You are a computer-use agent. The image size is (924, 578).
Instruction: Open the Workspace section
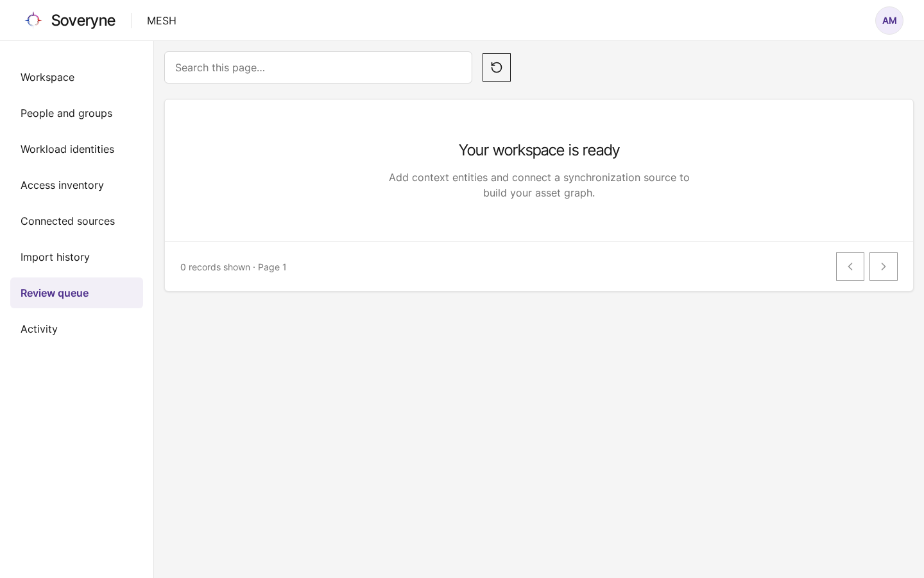tap(76, 77)
